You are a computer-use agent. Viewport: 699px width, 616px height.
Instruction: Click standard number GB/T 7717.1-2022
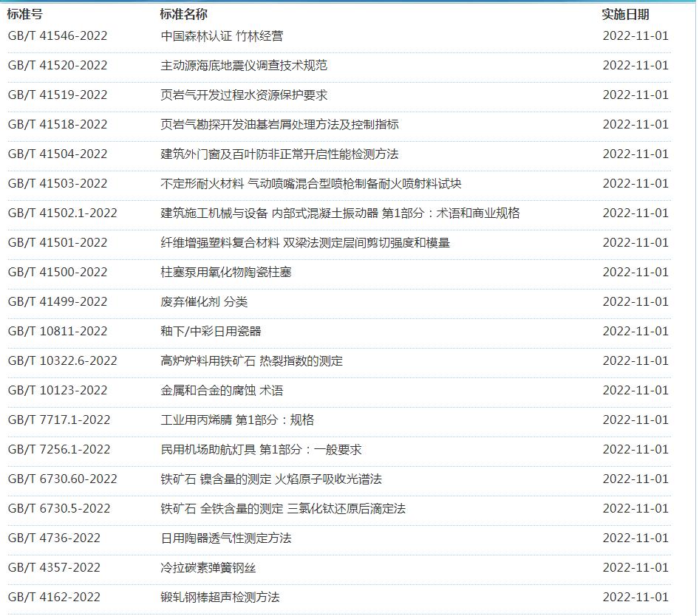pyautogui.click(x=58, y=420)
